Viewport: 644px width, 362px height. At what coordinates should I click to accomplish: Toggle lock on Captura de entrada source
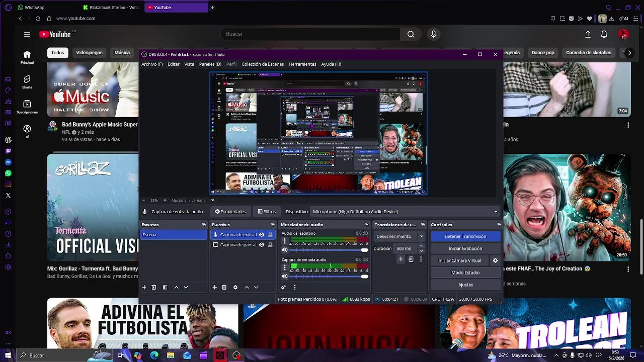pyautogui.click(x=270, y=235)
